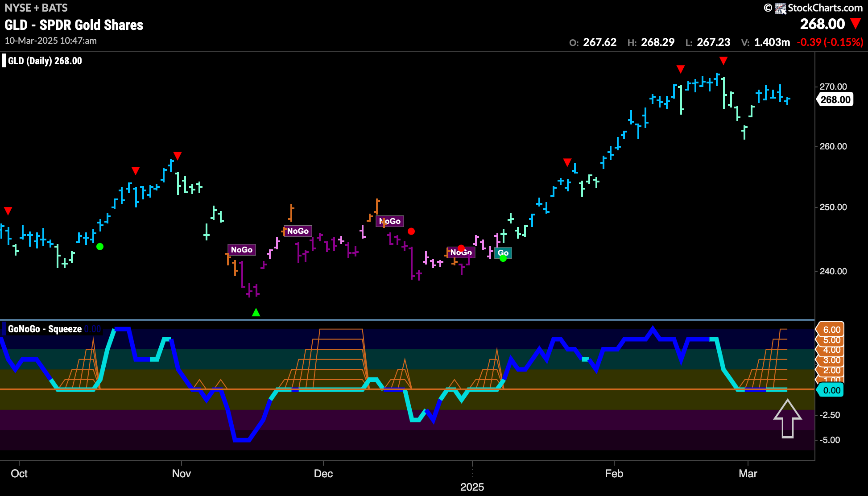Click the red down arrow beside the 268.00 header price
Image resolution: width=868 pixels, height=496 pixels.
[856, 23]
